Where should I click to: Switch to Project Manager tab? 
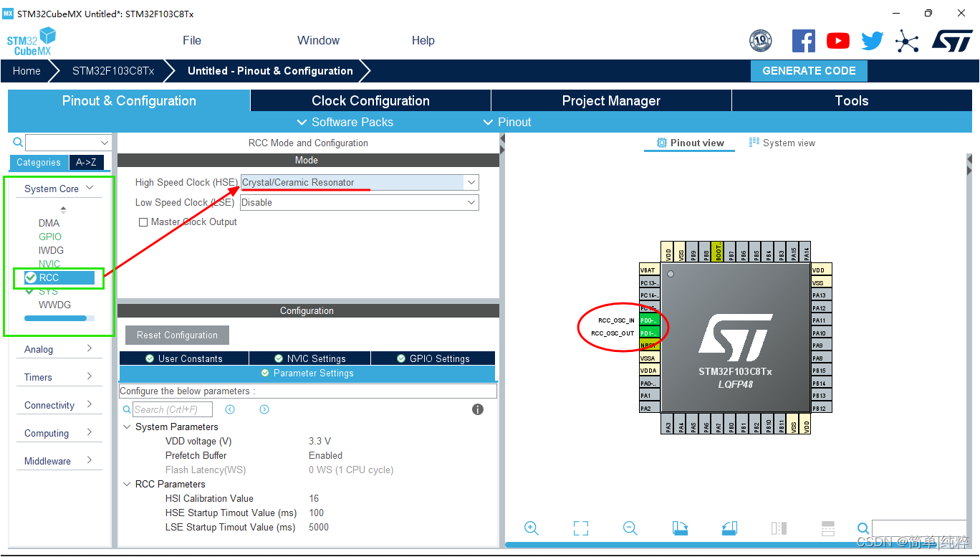tap(611, 101)
